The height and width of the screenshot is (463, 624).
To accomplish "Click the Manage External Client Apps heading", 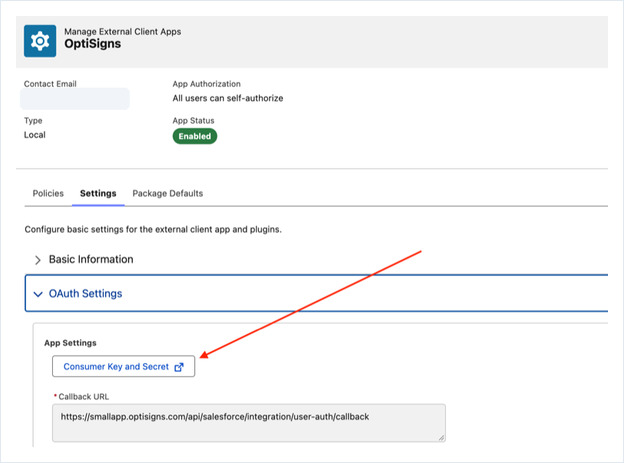I will pyautogui.click(x=123, y=31).
